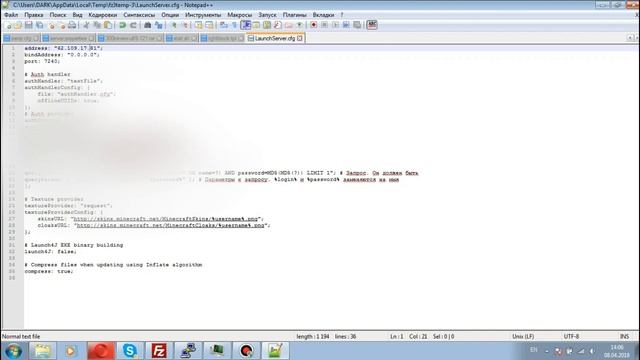Screen dimensions: 640x360
Task: Toggle the Word Wrap toolbar button
Action: [x=223, y=25]
